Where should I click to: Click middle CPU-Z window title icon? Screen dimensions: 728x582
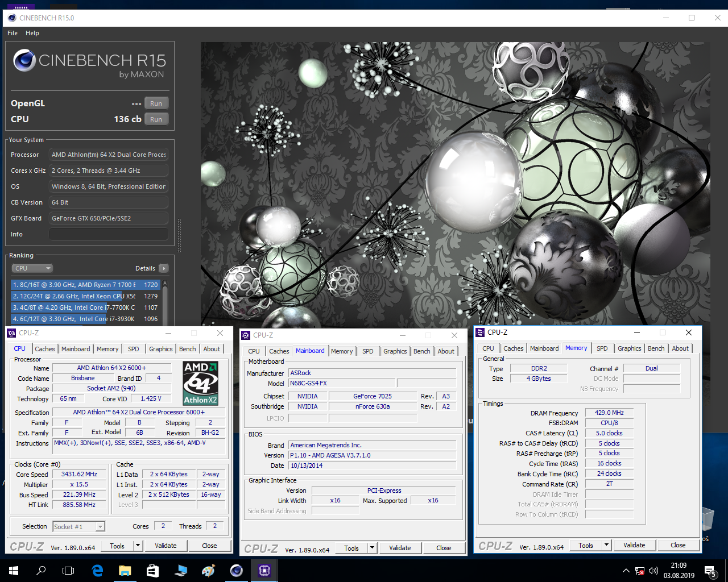(246, 335)
